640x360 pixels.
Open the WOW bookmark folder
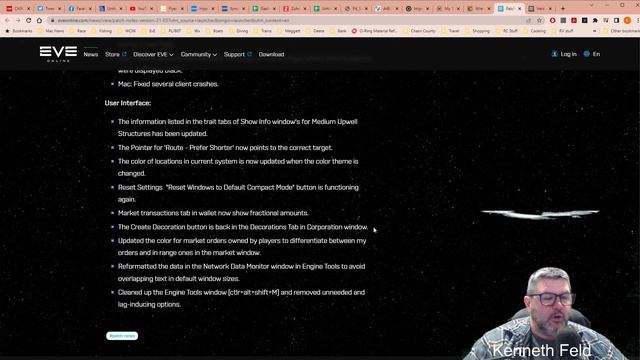(x=127, y=31)
